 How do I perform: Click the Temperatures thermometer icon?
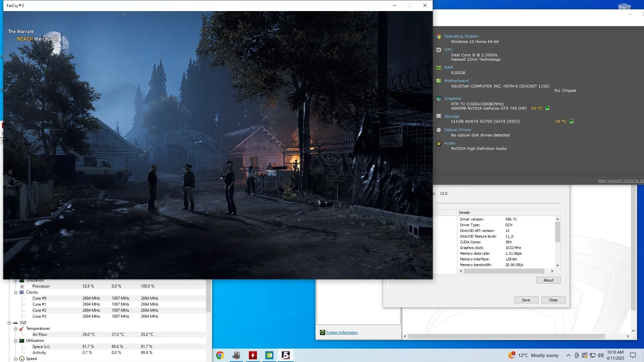[22, 328]
